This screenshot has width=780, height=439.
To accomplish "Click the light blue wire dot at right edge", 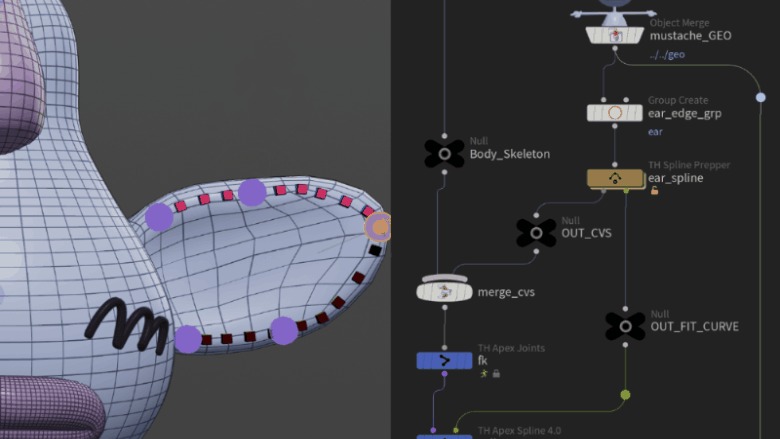I will (761, 97).
